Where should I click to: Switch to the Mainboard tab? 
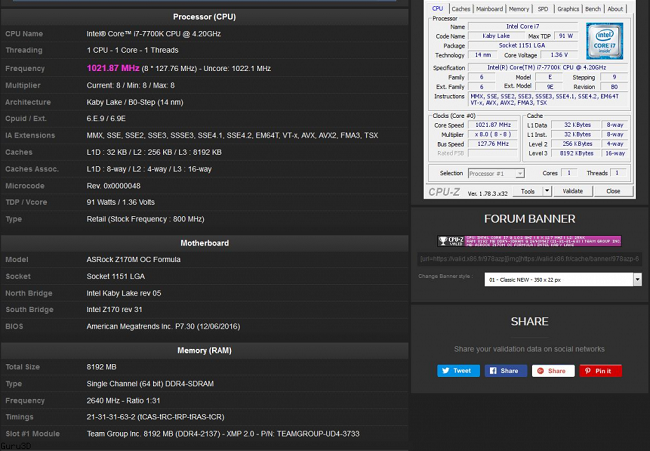pos(490,9)
